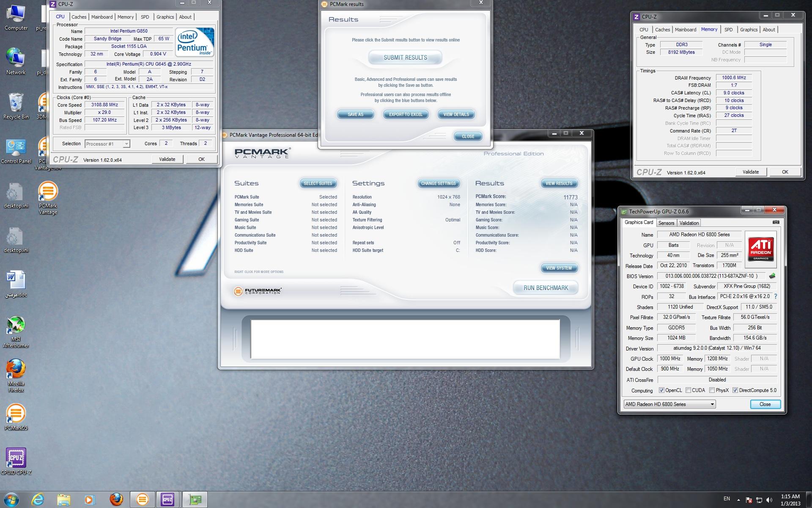
Task: Click SELECT SUITES button
Action: point(318,183)
